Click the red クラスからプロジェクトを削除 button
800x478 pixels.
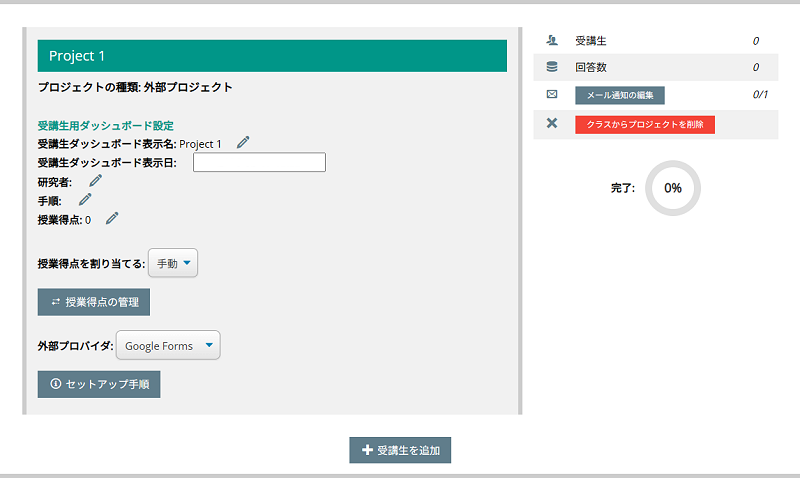(x=644, y=124)
